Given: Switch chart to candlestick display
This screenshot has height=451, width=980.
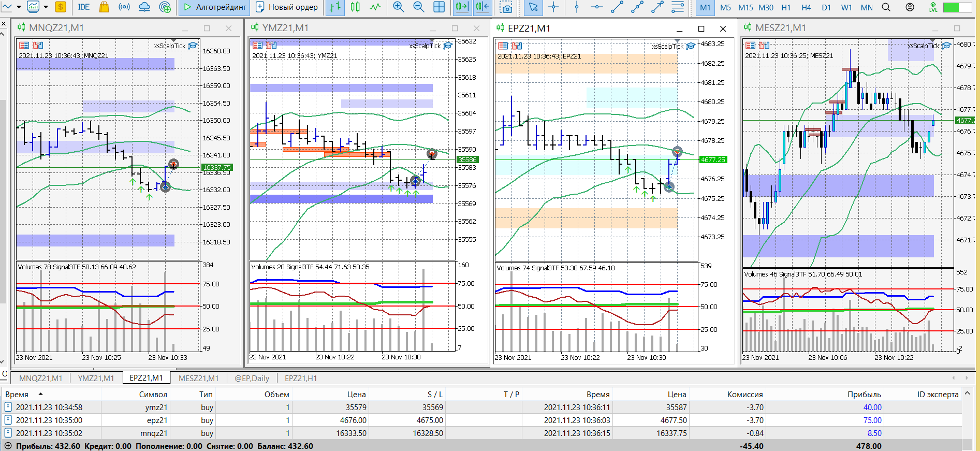Looking at the screenshot, I should pyautogui.click(x=355, y=7).
